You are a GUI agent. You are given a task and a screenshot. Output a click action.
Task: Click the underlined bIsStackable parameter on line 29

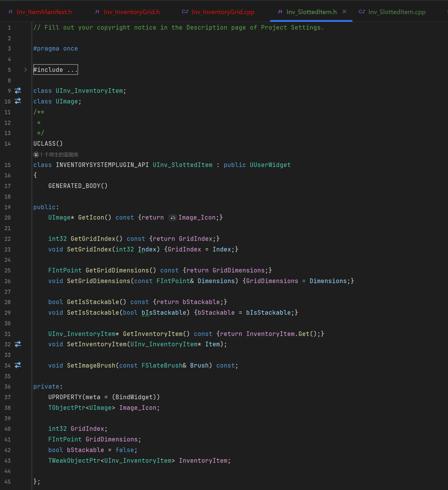pyautogui.click(x=164, y=313)
